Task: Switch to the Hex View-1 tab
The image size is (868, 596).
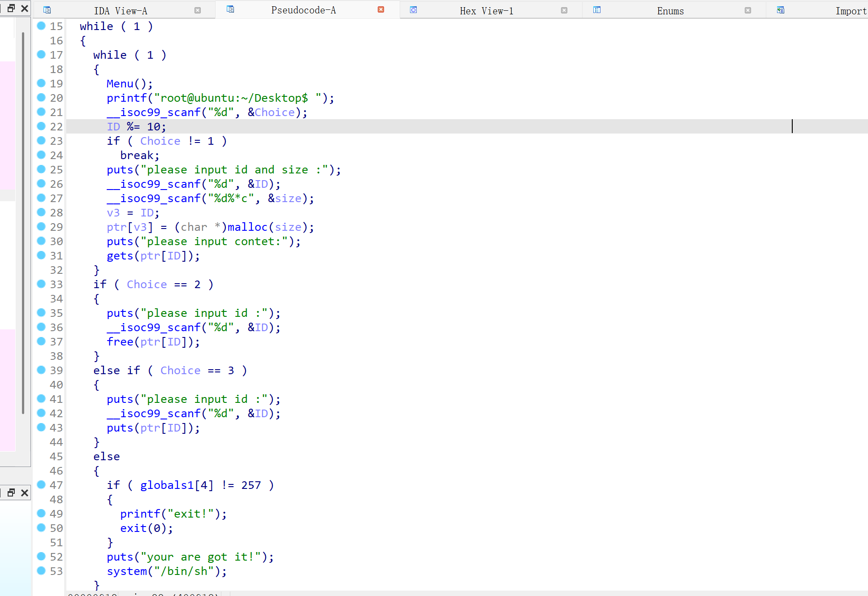Action: click(x=486, y=11)
